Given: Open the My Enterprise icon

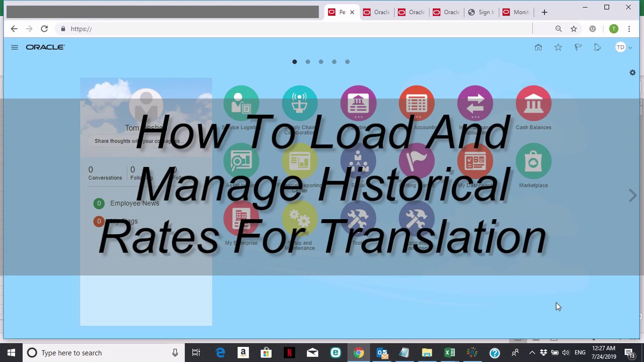Looking at the screenshot, I should 241,219.
